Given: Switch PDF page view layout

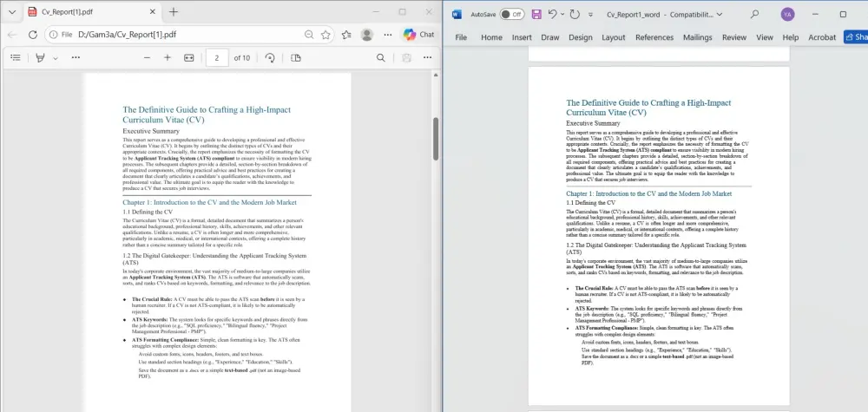Looking at the screenshot, I should (x=296, y=57).
